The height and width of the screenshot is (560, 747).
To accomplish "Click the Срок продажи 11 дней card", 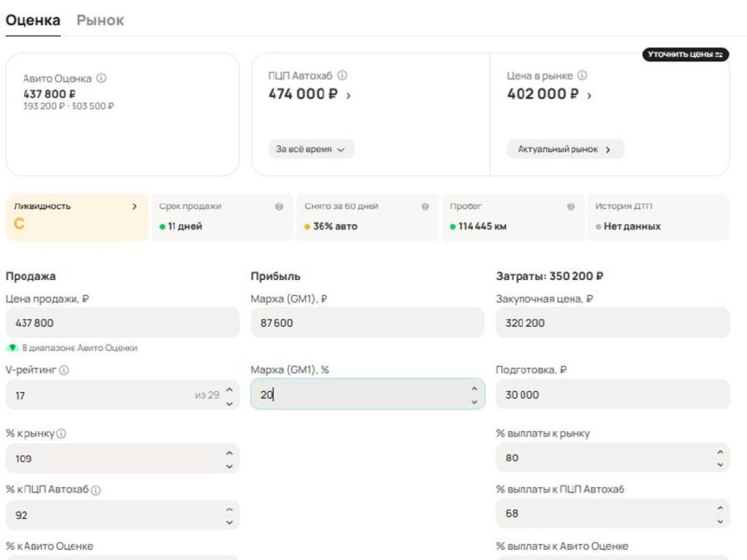I will pos(222,217).
